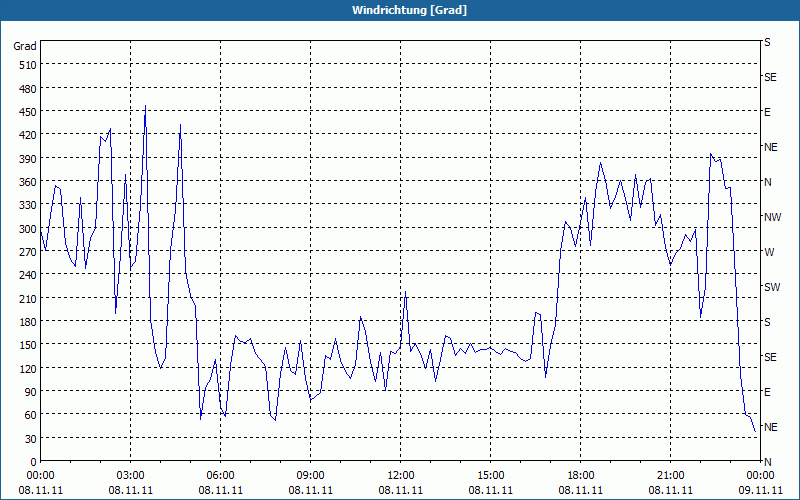Click the 270 tick label
800x500 pixels.
tap(28, 252)
